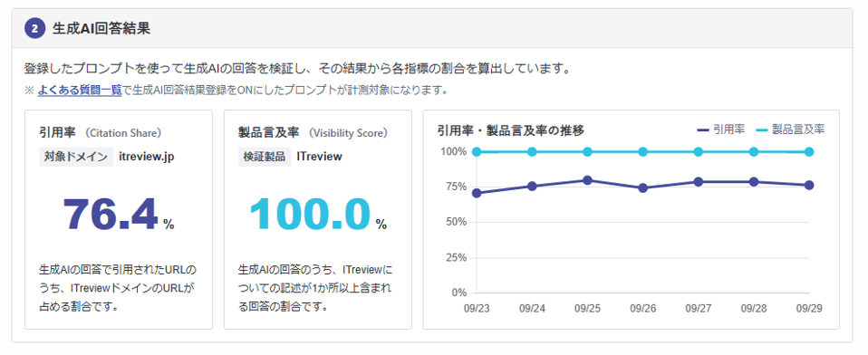Click the 100.0 visibility score value
Screen dimensions: 868x355
tap(310, 215)
